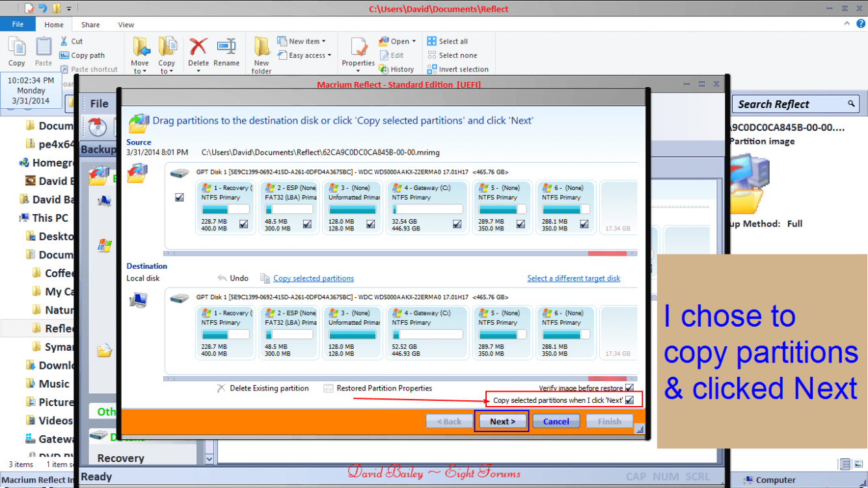Viewport: 868px width, 488px height.
Task: Click Select all in Explorer ribbon
Action: [x=448, y=41]
